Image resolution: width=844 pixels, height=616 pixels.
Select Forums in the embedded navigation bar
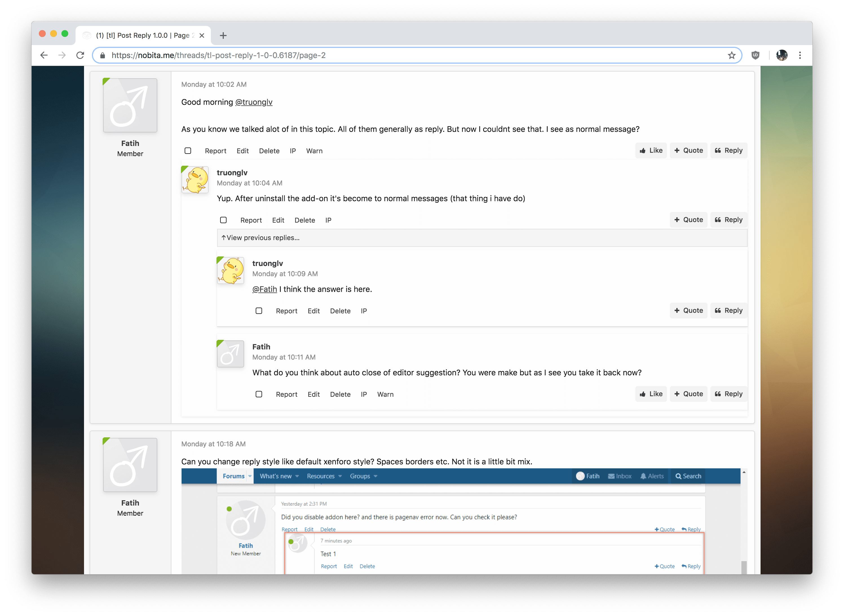tap(233, 476)
